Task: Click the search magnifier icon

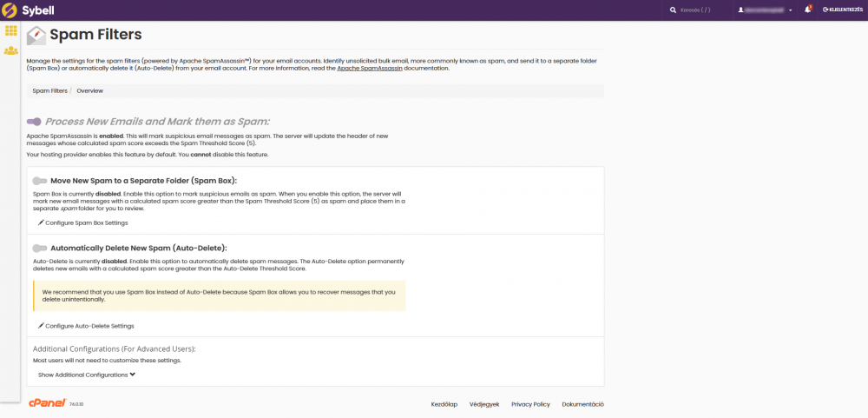Action: [x=674, y=10]
